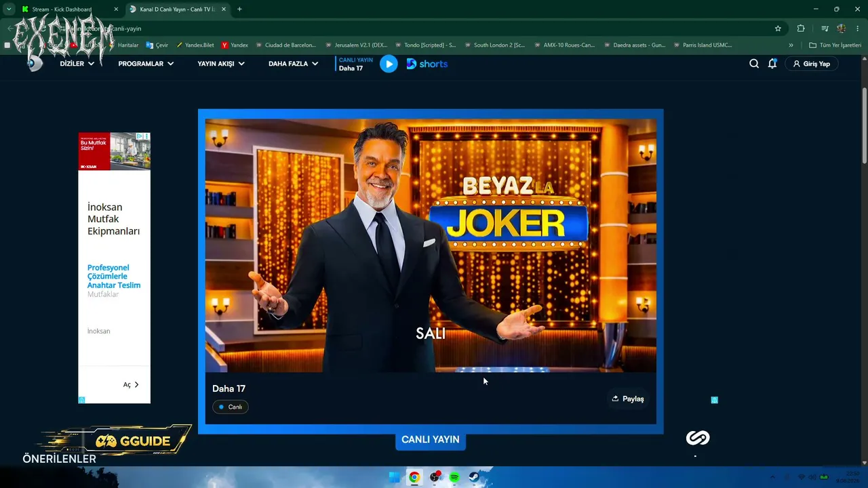Open the Tüm Yer İşaretleri bookmarks folder

click(x=834, y=45)
